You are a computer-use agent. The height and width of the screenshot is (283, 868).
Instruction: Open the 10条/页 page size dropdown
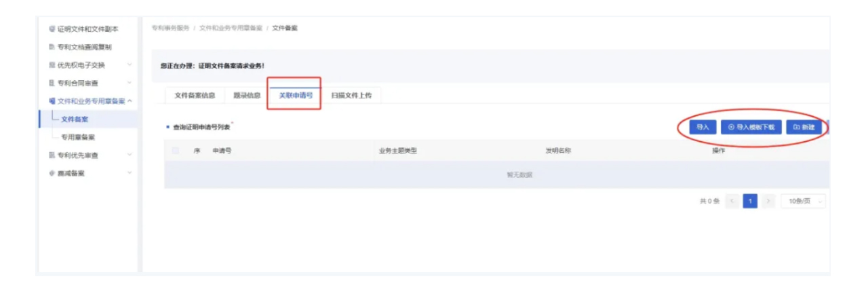click(804, 202)
